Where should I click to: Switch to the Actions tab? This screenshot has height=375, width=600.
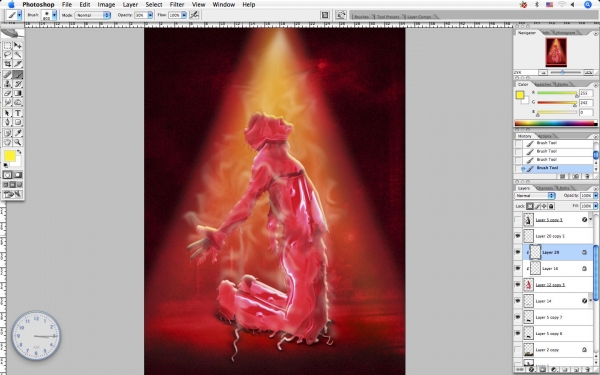[x=545, y=136]
